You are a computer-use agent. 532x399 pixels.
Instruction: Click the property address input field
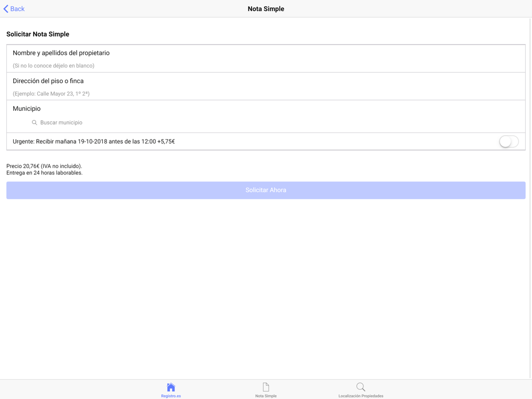265,94
